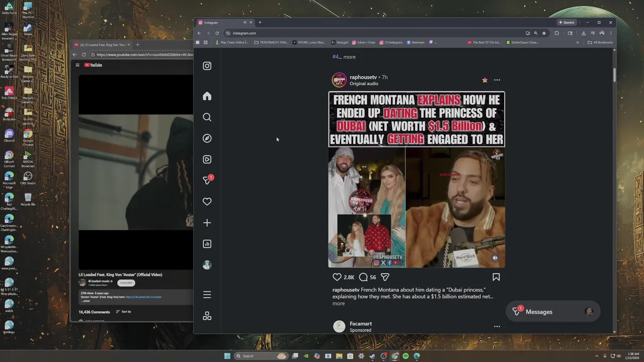Click the Create plus icon in sidebar
Viewport: 644px width, 362px height.
pyautogui.click(x=207, y=223)
